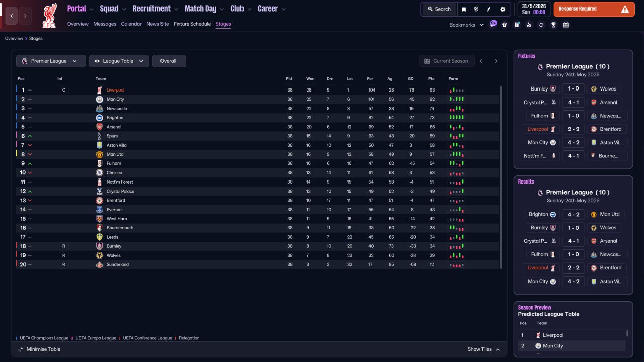Open the shirt squad shortcut icon
This screenshot has height=362, width=644.
pos(505,25)
